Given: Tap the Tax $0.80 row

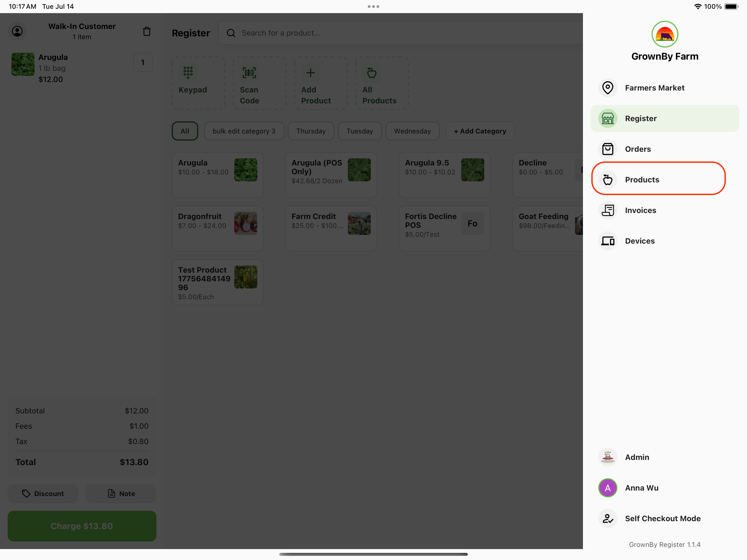Looking at the screenshot, I should pyautogui.click(x=82, y=441).
